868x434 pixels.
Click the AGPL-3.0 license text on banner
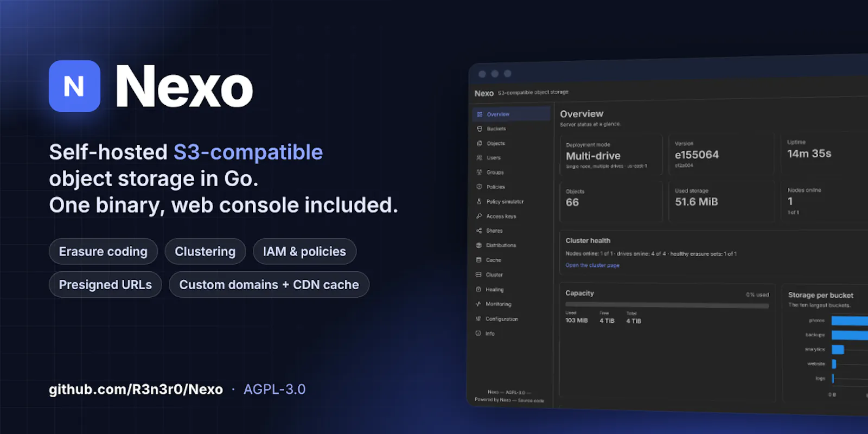(x=275, y=390)
